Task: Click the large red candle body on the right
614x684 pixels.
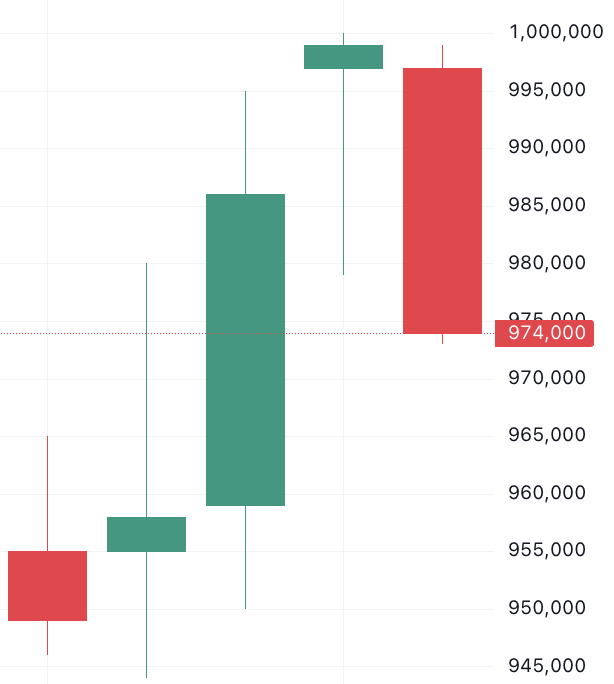Action: tap(442, 200)
